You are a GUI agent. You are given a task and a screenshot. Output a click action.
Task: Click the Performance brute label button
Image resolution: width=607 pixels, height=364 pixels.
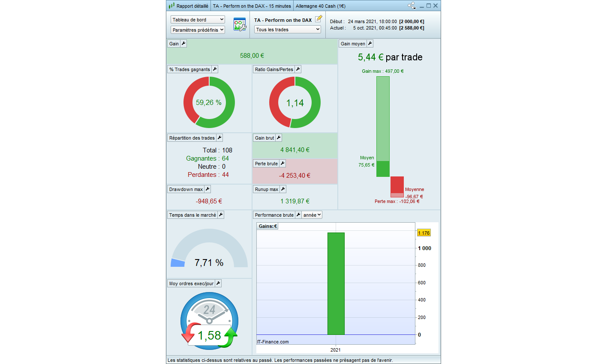pyautogui.click(x=274, y=215)
